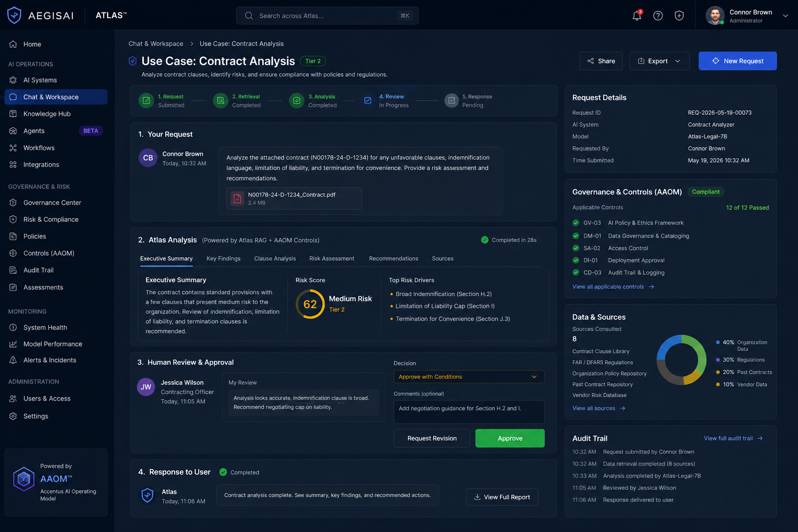The width and height of the screenshot is (798, 532).
Task: Click the 62 risk score gauge
Action: (x=310, y=304)
